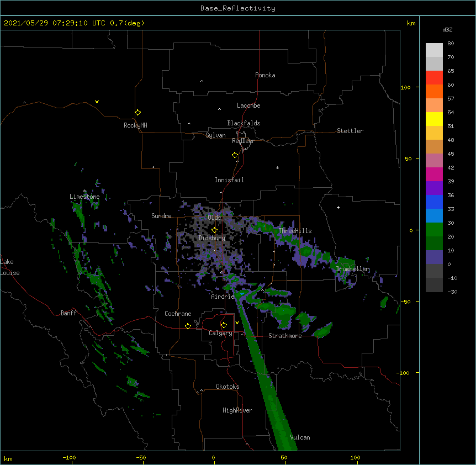Click the Calgary city label
The width and height of the screenshot is (476, 465).
[x=221, y=333]
